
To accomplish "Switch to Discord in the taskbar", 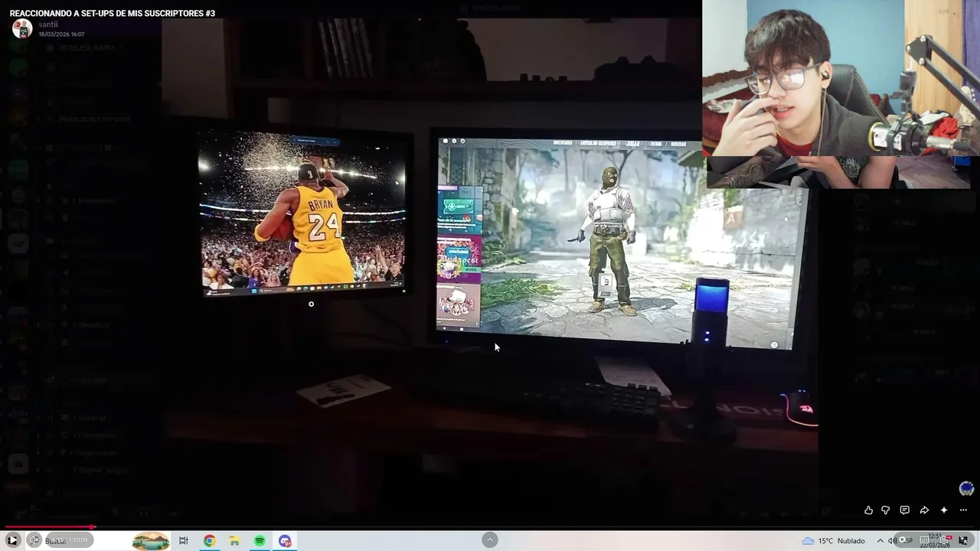I will pyautogui.click(x=285, y=541).
